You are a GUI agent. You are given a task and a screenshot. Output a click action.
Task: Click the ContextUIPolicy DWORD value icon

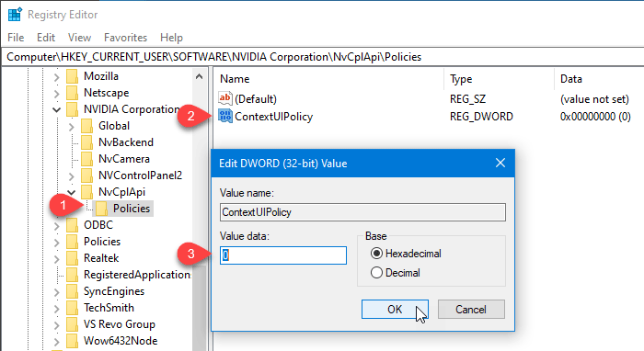225,116
